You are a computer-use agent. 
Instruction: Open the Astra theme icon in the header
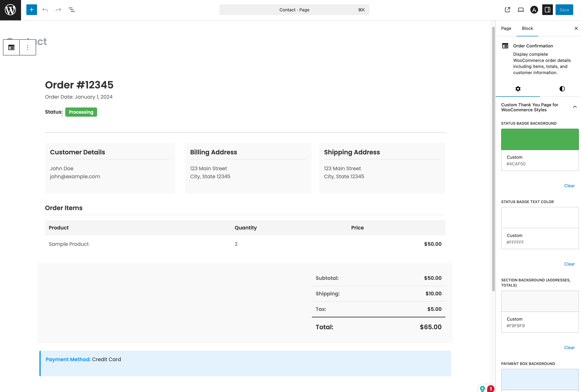click(534, 9)
